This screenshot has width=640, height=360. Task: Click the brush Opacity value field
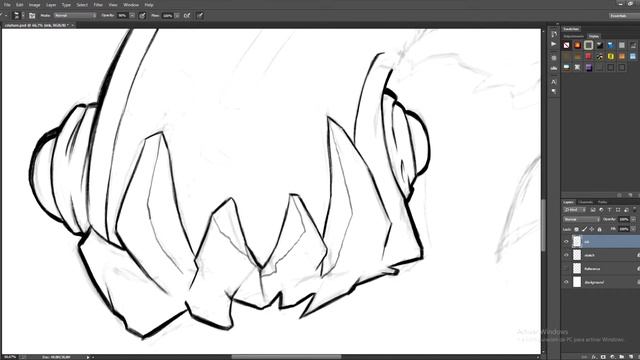[122, 16]
